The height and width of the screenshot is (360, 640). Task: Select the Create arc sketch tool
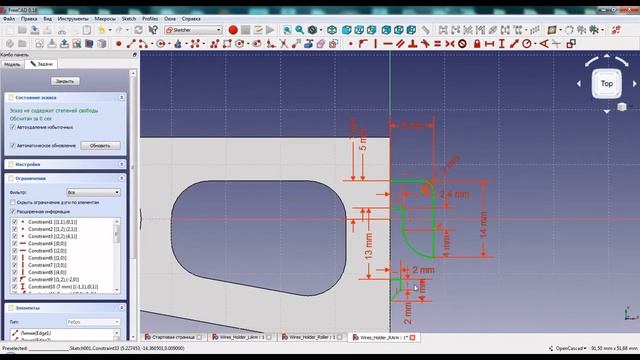[x=142, y=44]
